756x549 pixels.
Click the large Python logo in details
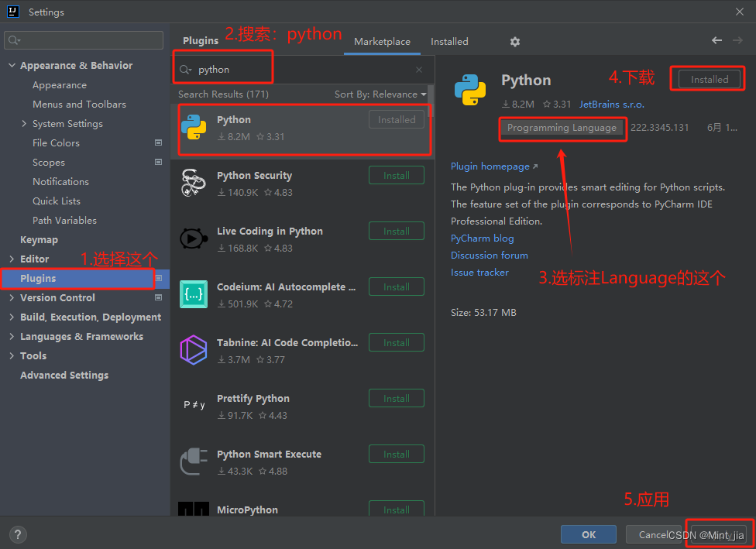470,90
